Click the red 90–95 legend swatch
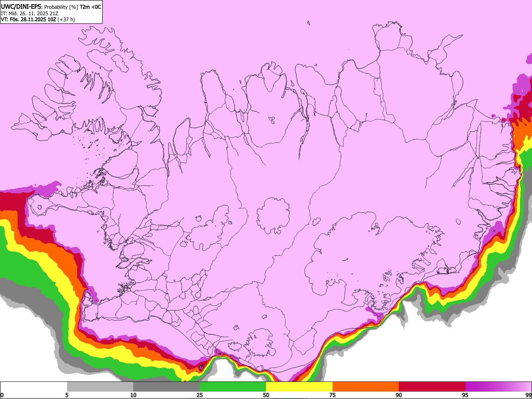 click(x=432, y=387)
